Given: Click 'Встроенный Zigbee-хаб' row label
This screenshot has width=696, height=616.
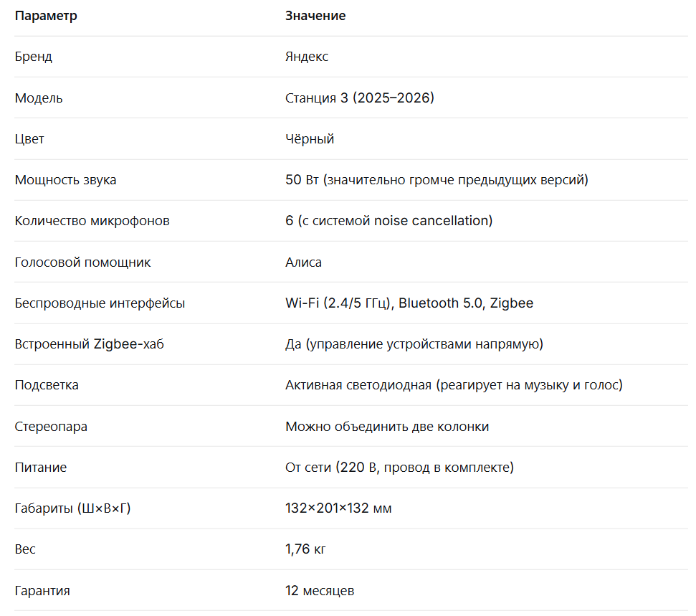Looking at the screenshot, I should point(89,344).
